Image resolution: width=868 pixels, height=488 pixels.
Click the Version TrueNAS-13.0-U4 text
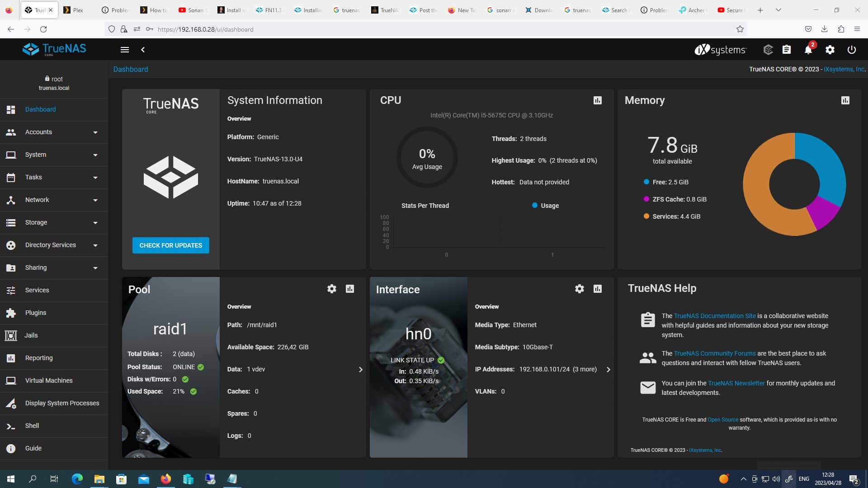265,159
